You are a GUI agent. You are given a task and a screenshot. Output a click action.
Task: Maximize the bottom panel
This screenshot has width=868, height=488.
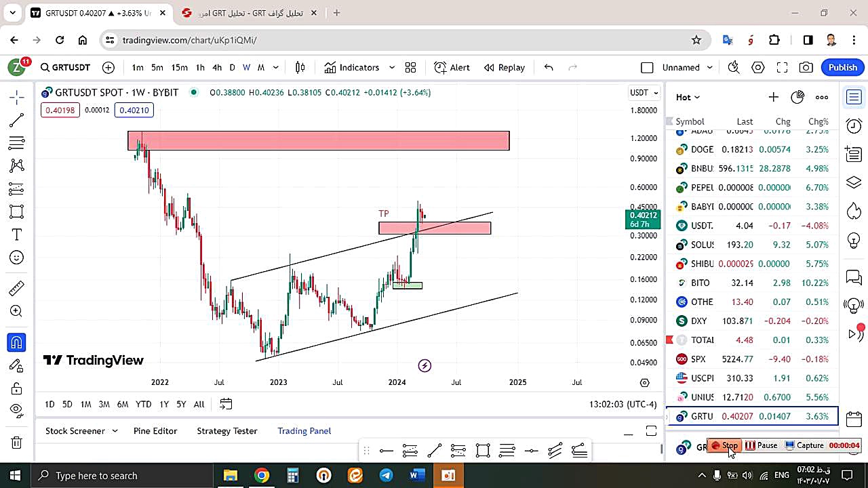coord(651,431)
